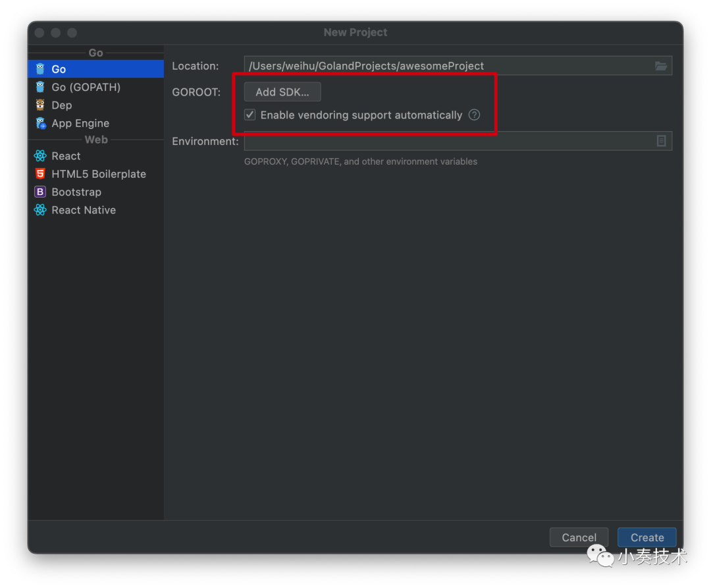Image resolution: width=711 pixels, height=588 pixels.
Task: Toggle Enable vendoring support automatically checkbox
Action: click(250, 115)
